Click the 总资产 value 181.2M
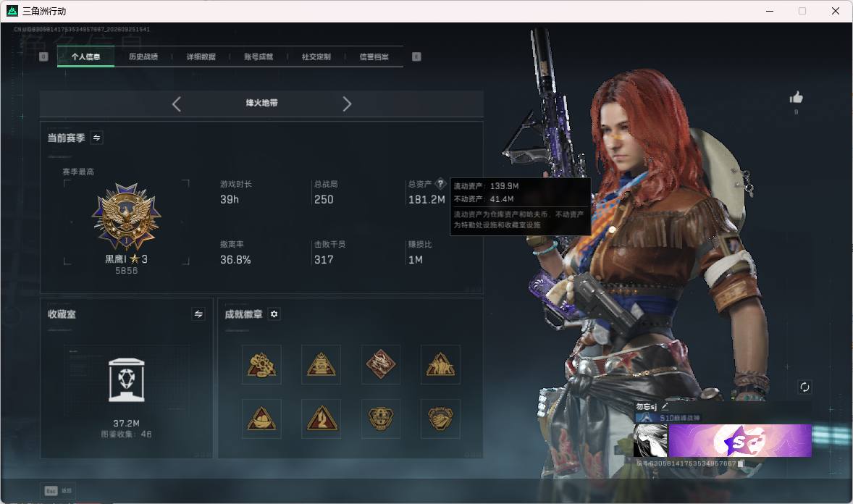 [426, 200]
